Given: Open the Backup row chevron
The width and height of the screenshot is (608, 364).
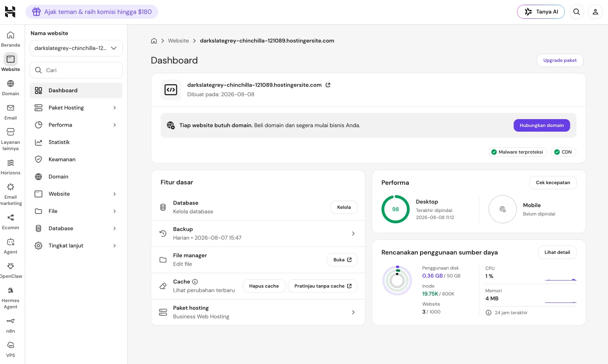Looking at the screenshot, I should coord(353,234).
